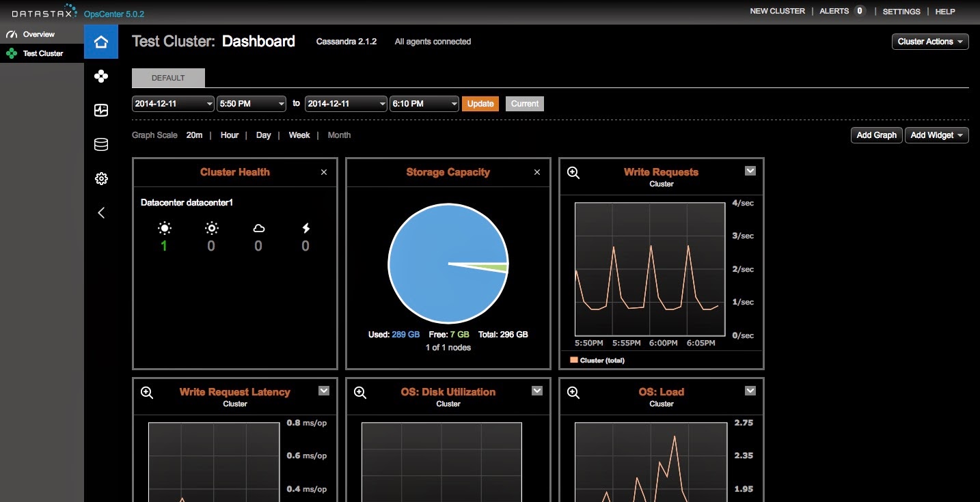
Task: Open the start date dropdown showing 2014-12-11
Action: pos(172,103)
